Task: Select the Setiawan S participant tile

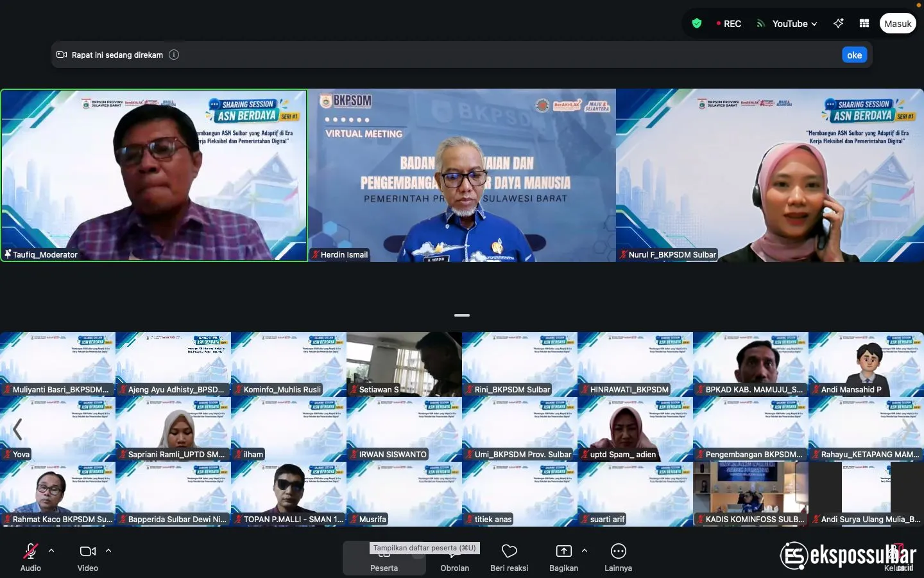Action: point(404,364)
